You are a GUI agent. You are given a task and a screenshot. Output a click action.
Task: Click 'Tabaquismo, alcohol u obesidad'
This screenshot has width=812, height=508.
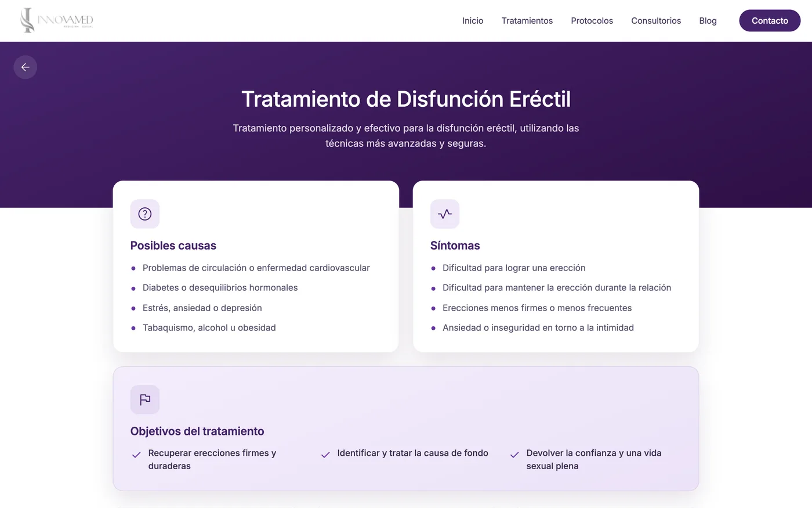(x=209, y=328)
